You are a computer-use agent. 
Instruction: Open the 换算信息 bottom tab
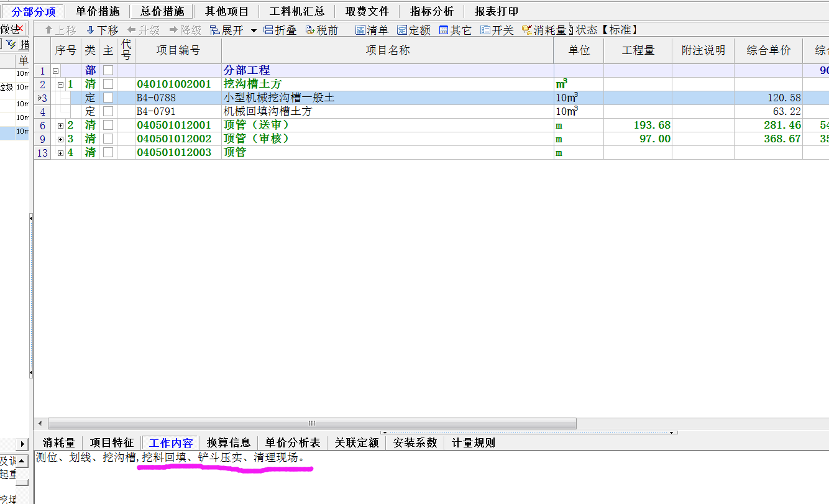pos(229,442)
